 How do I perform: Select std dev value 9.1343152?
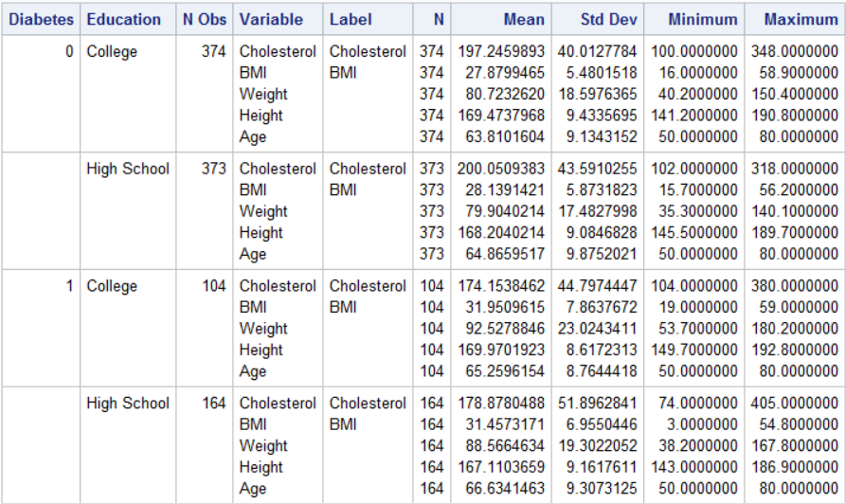602,136
